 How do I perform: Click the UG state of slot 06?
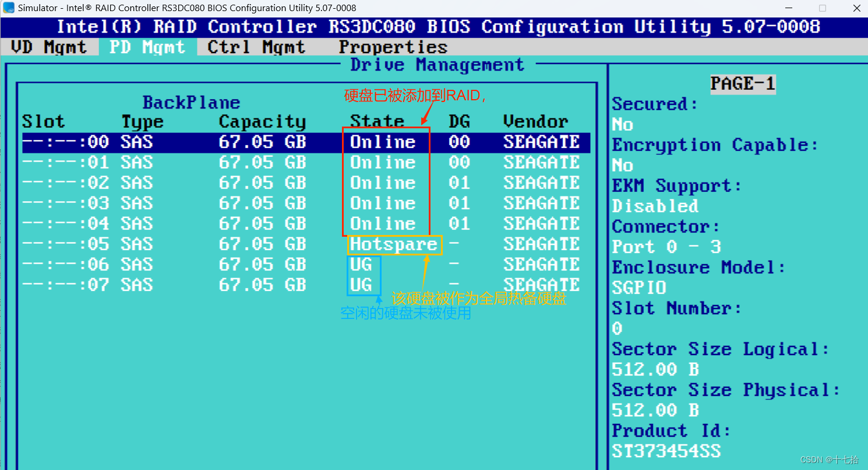pyautogui.click(x=361, y=265)
